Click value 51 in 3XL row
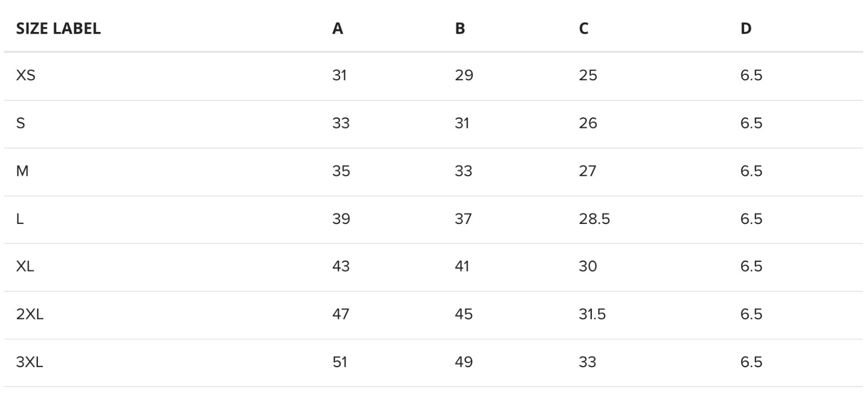The width and height of the screenshot is (868, 398). 340,362
